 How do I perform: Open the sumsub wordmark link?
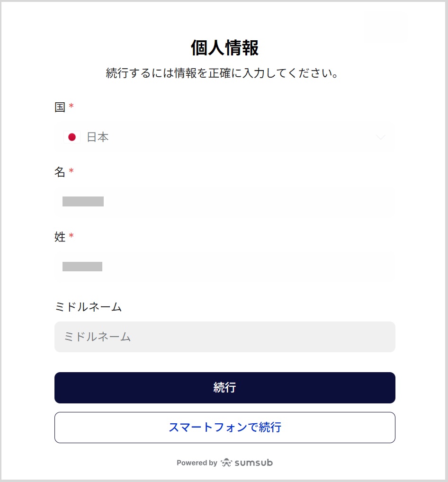pos(254,463)
